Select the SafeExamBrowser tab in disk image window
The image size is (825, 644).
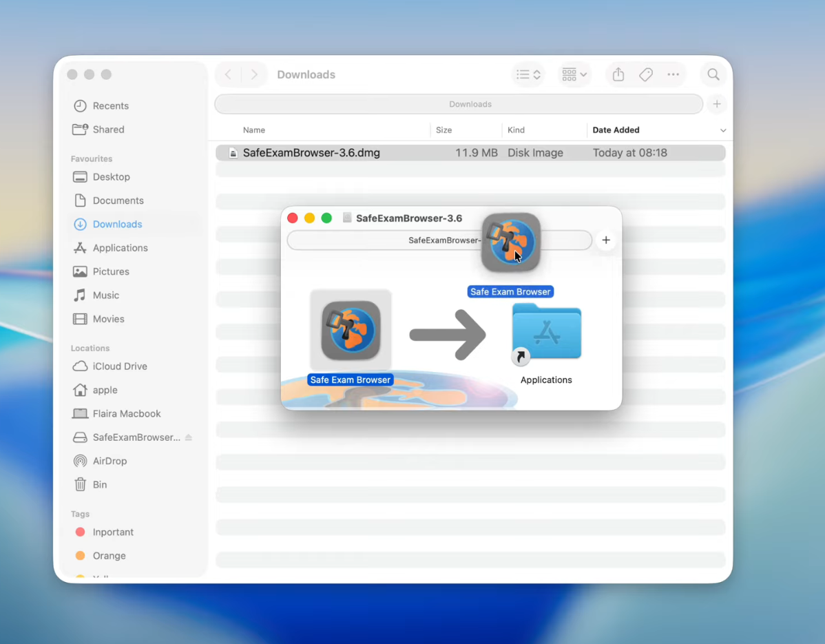439,240
